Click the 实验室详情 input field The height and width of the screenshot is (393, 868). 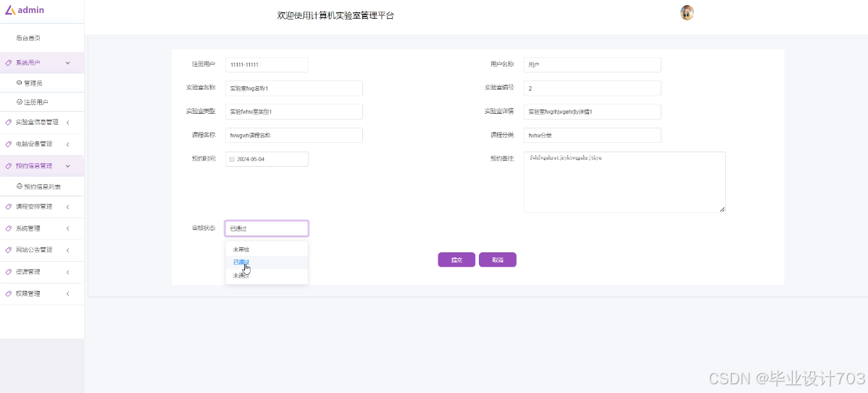click(x=593, y=112)
